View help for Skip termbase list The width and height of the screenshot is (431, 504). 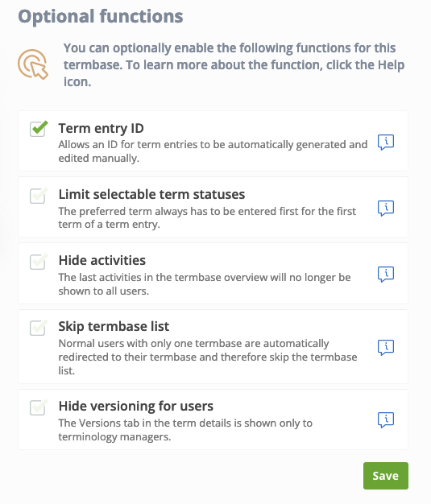coord(386,347)
